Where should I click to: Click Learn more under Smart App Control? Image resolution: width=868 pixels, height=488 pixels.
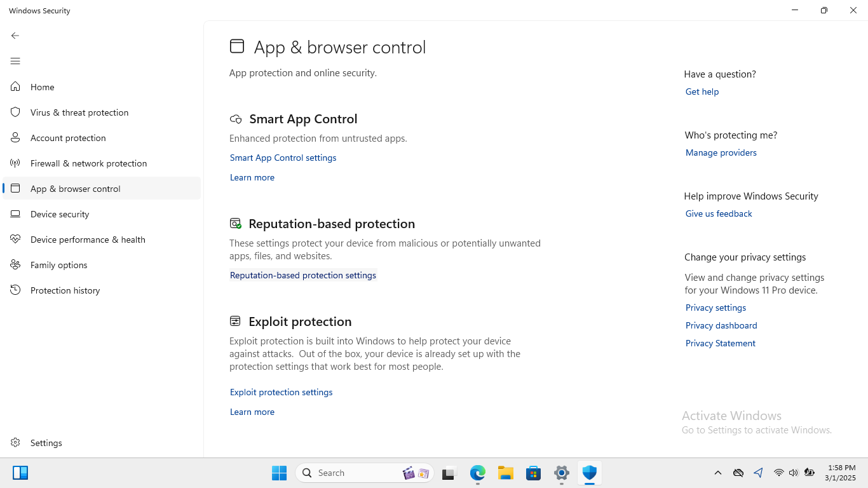(252, 177)
